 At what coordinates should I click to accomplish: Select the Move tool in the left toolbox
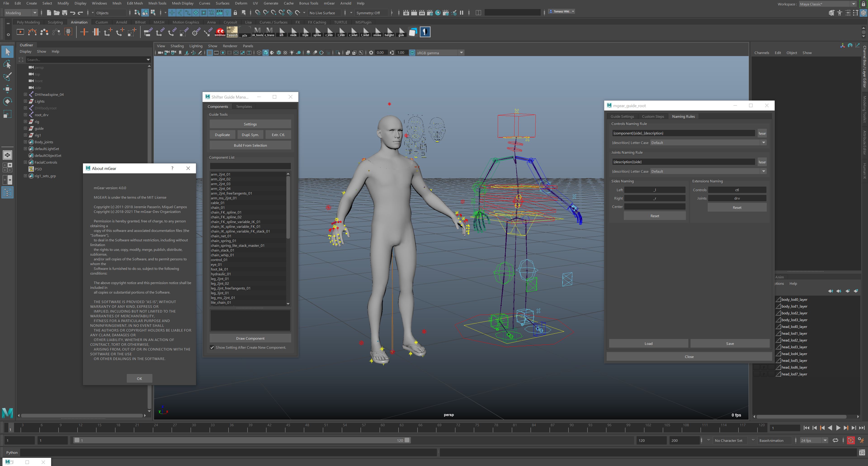(x=7, y=89)
